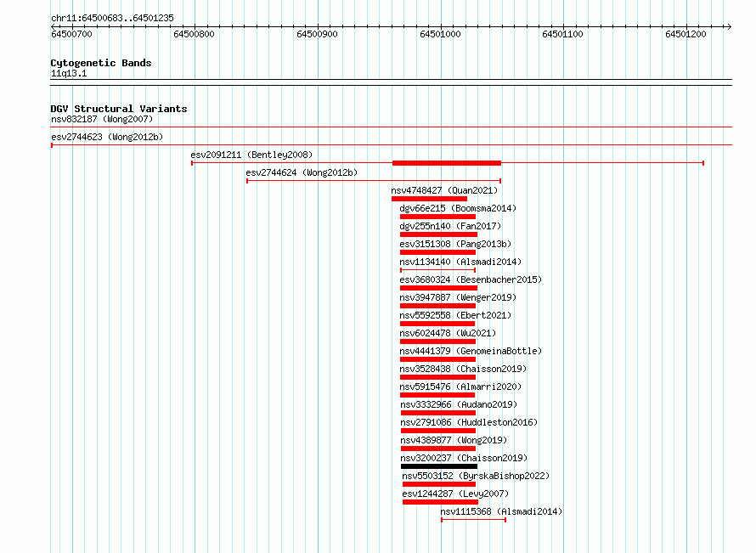Click the Cytogenetic Bands track title
Screen dimensions: 756x553
101,63
